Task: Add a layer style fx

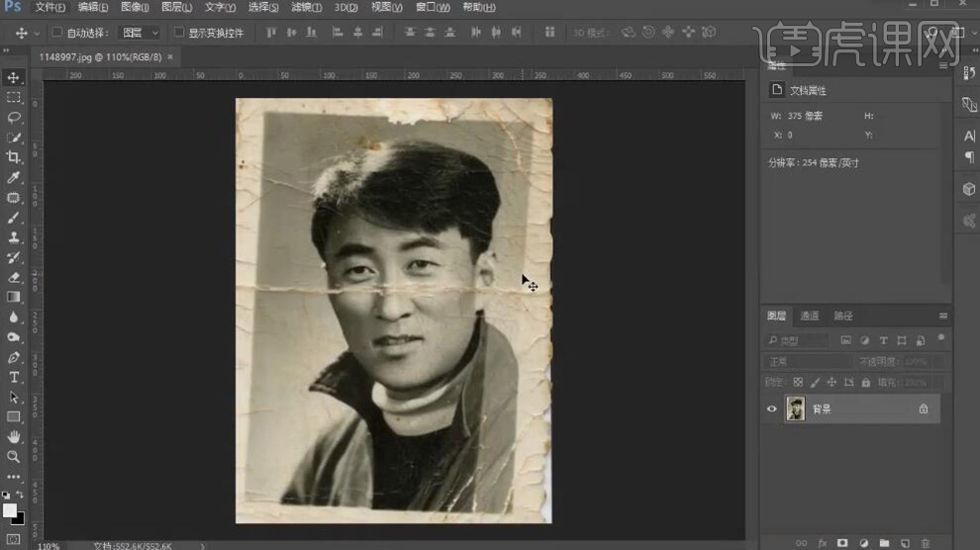Action: click(x=822, y=543)
